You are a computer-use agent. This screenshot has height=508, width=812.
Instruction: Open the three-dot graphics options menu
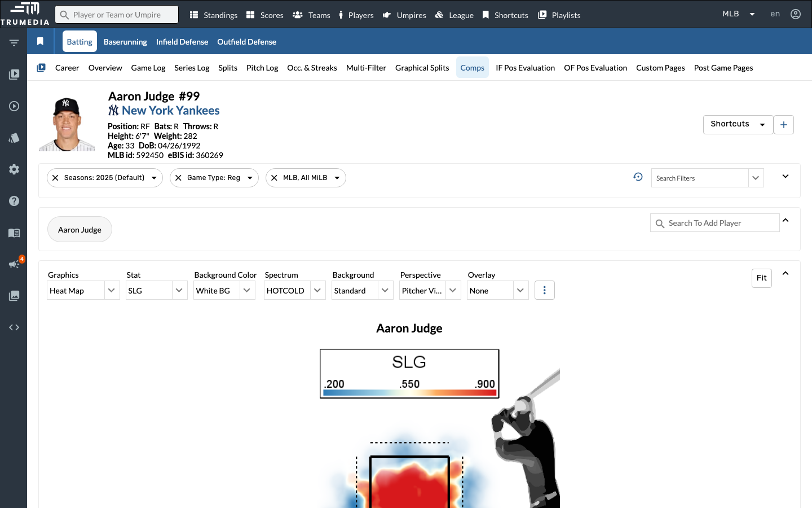click(x=544, y=290)
